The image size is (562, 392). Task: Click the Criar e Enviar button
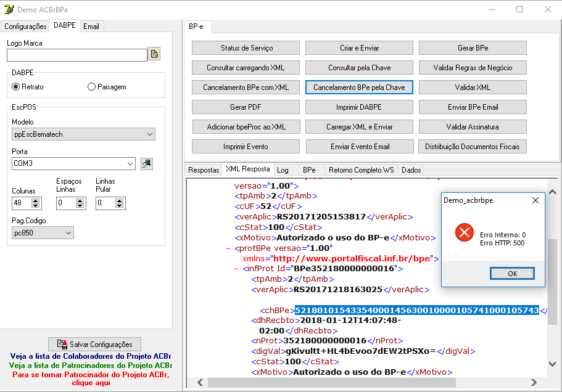359,48
